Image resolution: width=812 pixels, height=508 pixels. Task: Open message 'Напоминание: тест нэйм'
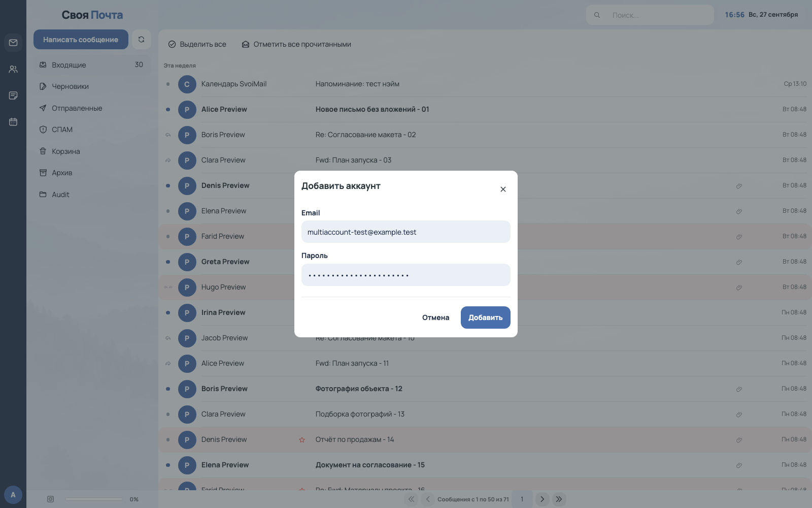(357, 84)
